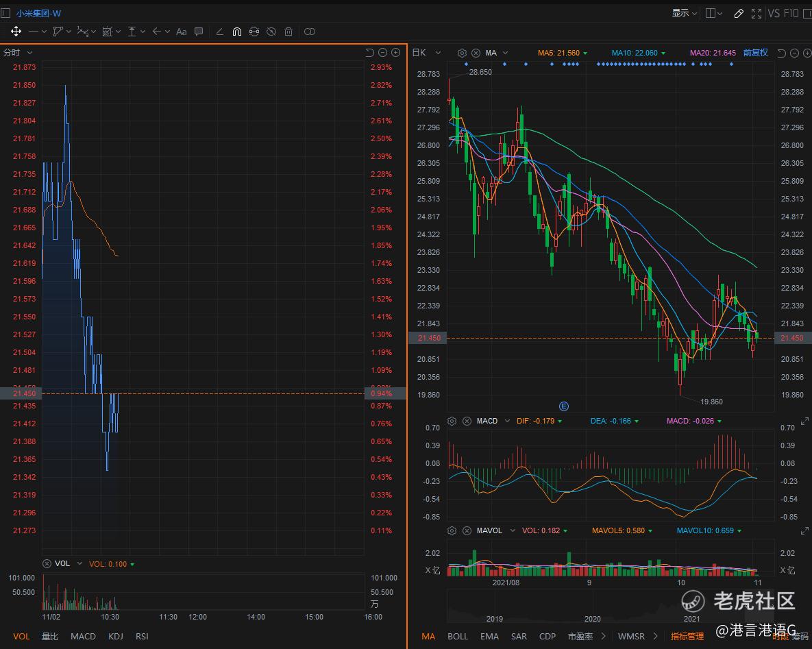Click the 2020 region on timeline navigator

593,619
